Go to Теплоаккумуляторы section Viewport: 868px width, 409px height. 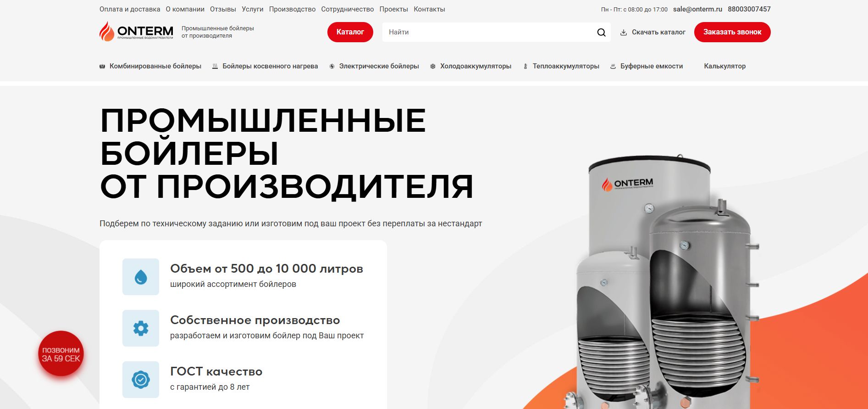pyautogui.click(x=566, y=66)
